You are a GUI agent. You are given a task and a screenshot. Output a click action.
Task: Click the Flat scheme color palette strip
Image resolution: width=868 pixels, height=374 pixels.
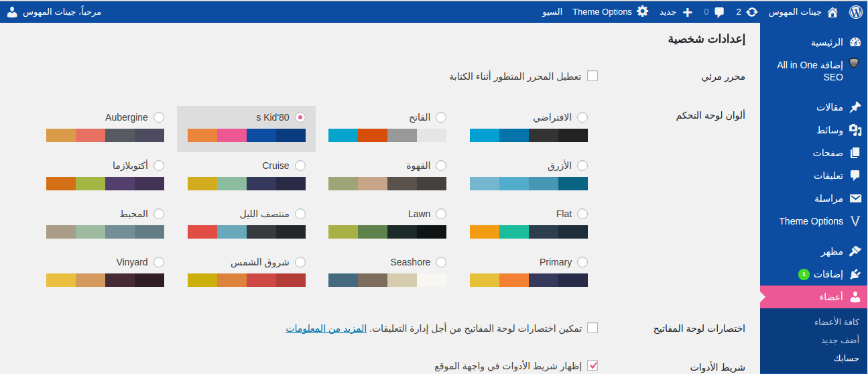(x=529, y=232)
